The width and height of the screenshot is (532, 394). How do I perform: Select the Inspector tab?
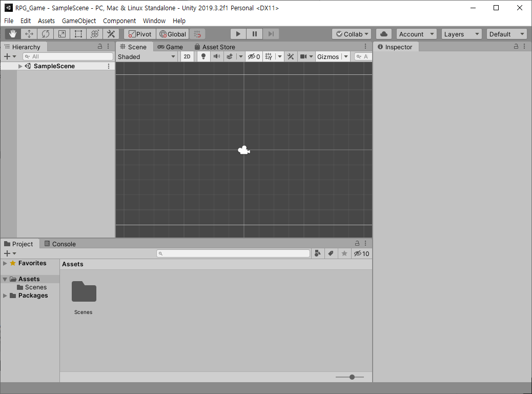pos(395,47)
